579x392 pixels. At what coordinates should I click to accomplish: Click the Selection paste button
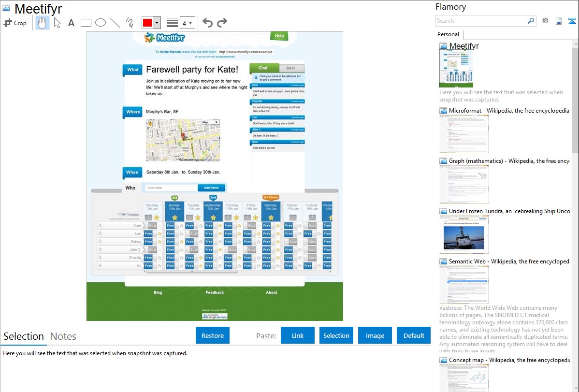(x=336, y=335)
